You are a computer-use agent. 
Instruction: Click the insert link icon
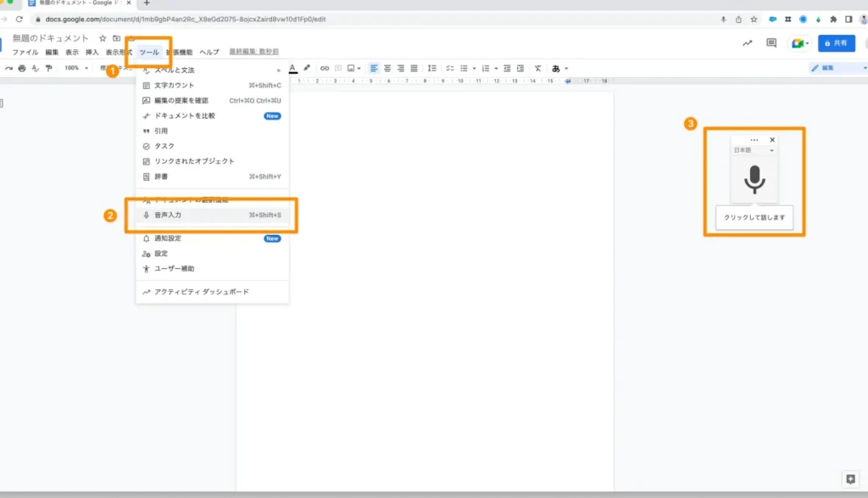[x=325, y=68]
